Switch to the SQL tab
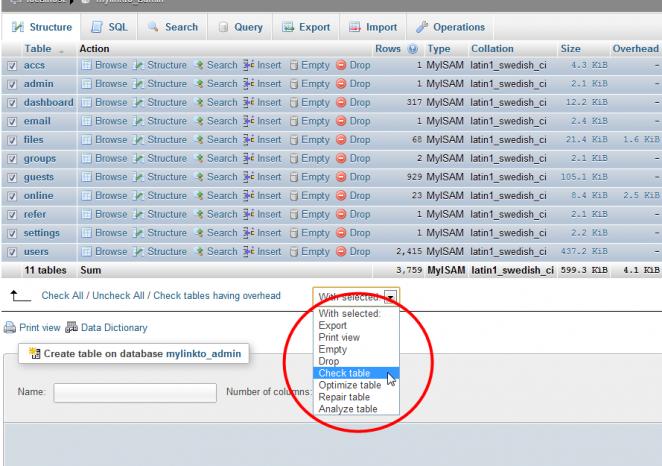The image size is (662, 466). [109, 27]
